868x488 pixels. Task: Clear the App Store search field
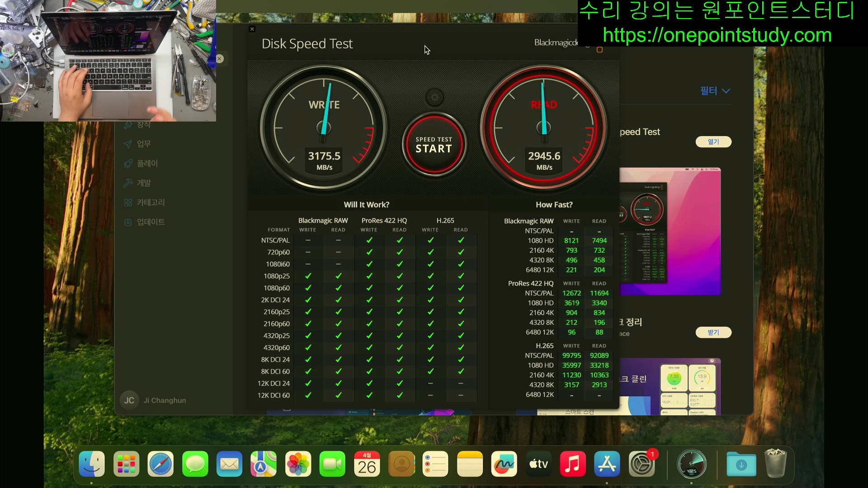pyautogui.click(x=220, y=59)
